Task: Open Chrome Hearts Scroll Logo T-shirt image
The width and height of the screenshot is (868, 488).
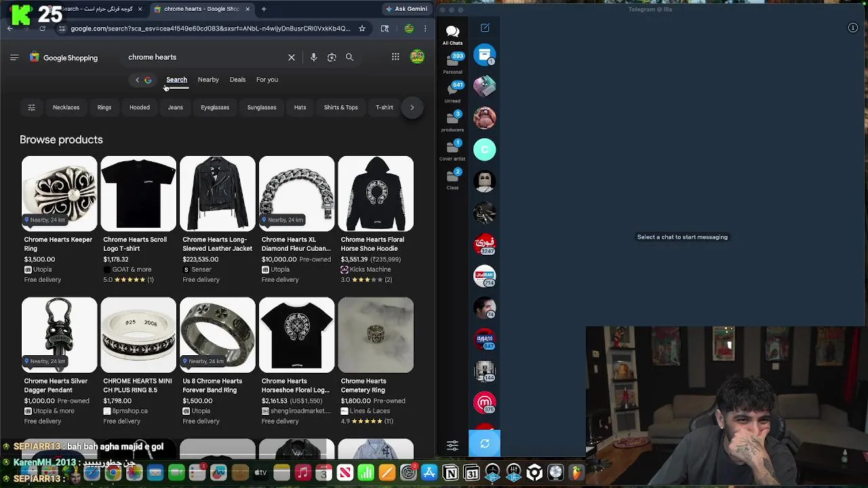Action: coord(138,194)
